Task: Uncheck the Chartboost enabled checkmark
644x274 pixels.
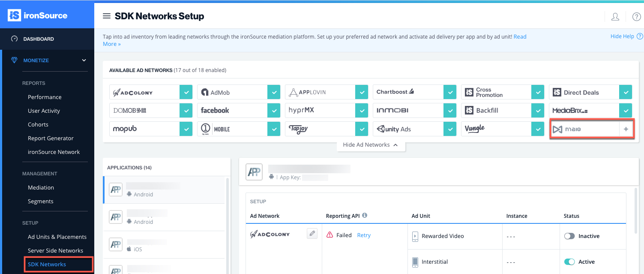Action: pos(449,92)
